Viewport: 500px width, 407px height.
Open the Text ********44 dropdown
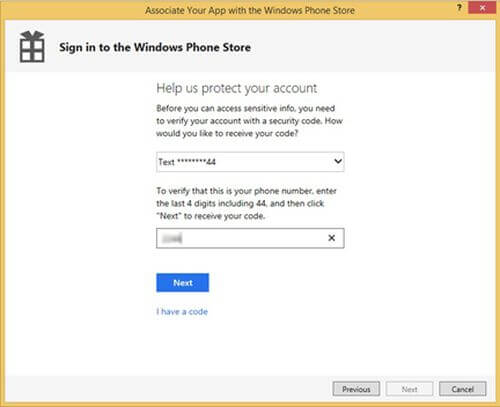(x=250, y=162)
